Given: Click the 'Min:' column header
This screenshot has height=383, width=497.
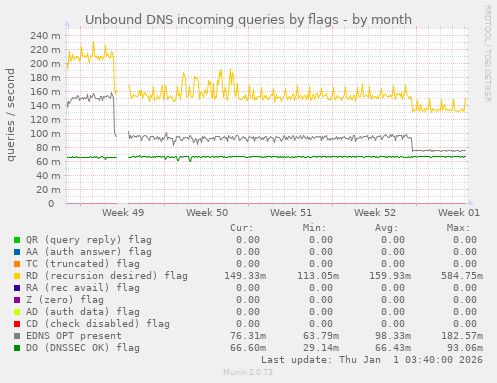Looking at the screenshot, I should 314,228.
